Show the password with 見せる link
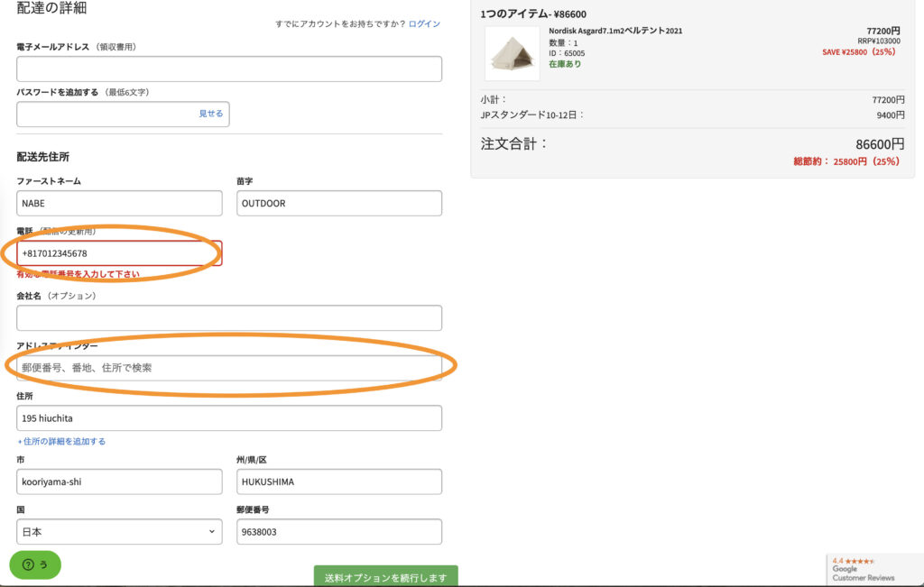Screen dimensions: 924x587 point(210,114)
